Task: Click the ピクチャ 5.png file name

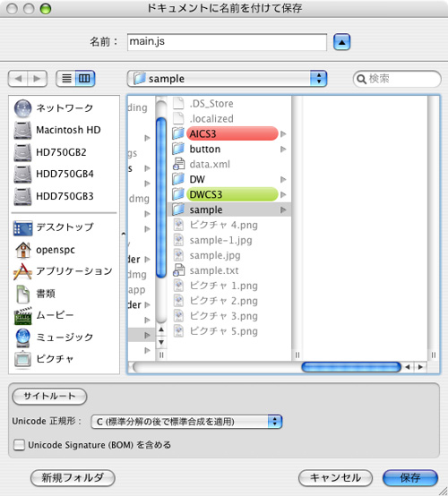Action: [223, 331]
